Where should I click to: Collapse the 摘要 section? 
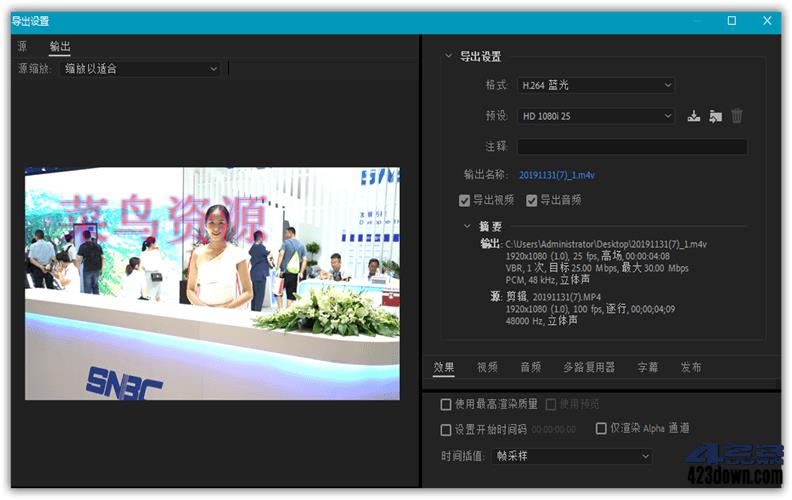pos(467,226)
